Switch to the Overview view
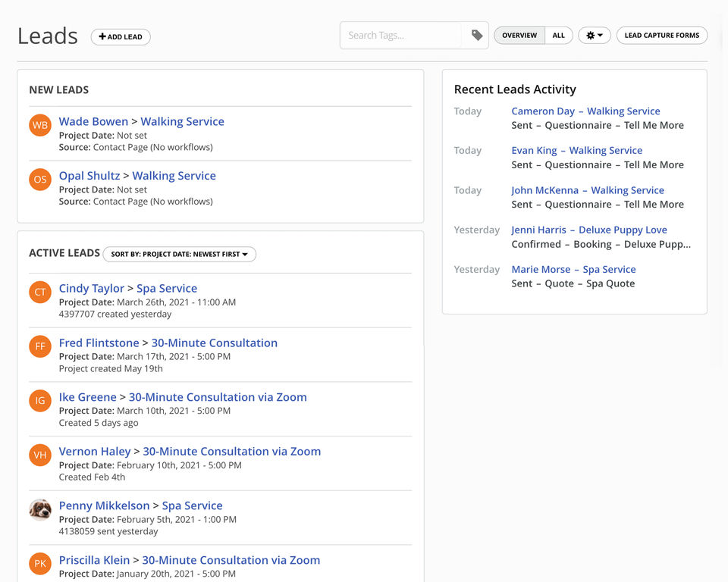728x582 pixels. pos(519,36)
